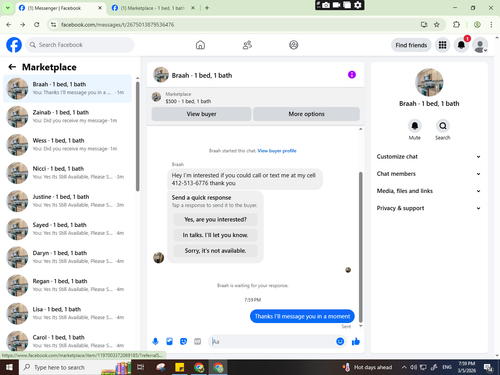
Task: Open the Wess - 1 bed conversation
Action: click(x=67, y=145)
